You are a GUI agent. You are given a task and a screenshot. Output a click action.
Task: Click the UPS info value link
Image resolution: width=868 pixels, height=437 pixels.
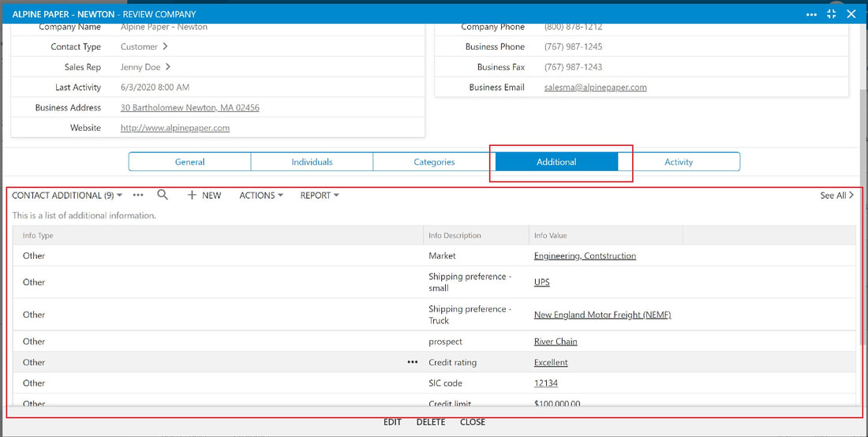point(542,282)
